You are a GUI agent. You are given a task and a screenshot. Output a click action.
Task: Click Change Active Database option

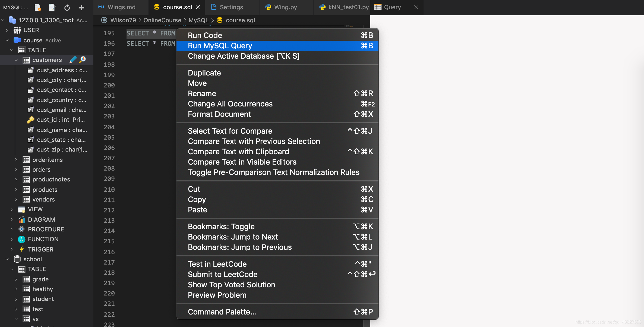244,56
